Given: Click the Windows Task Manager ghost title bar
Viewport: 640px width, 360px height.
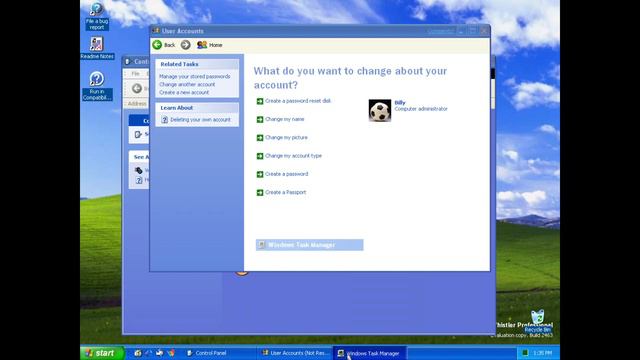Looking at the screenshot, I should coord(309,245).
